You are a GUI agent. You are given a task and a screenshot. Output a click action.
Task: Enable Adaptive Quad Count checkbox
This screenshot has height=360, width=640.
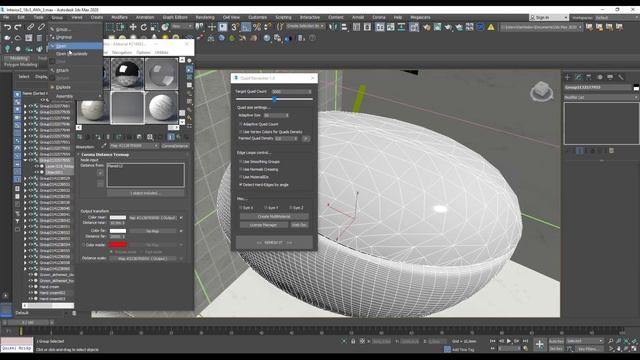pyautogui.click(x=241, y=124)
